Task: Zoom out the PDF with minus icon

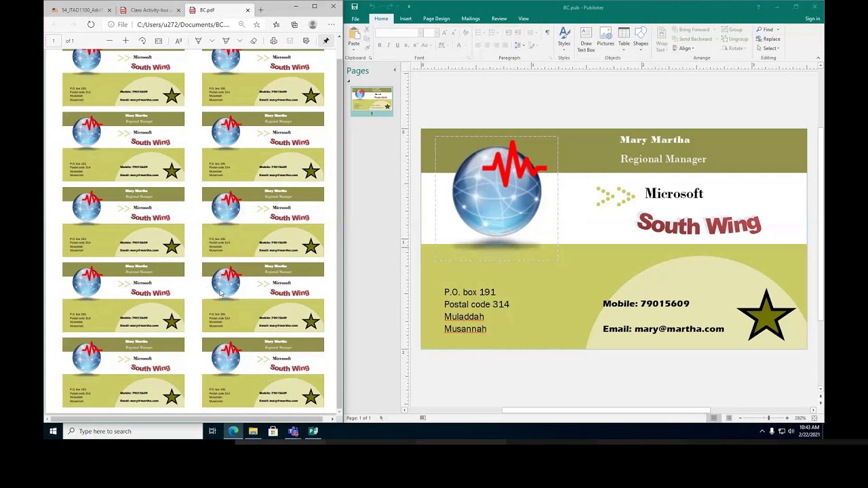Action: point(109,41)
